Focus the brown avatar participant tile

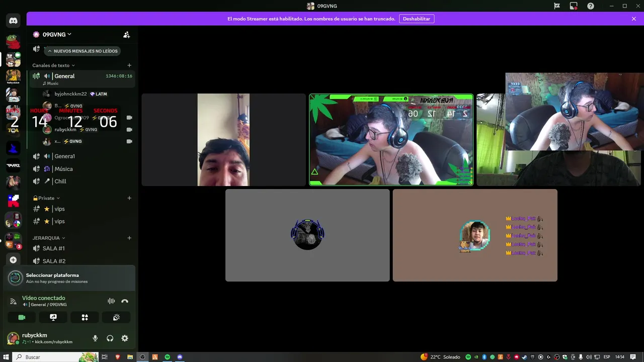pos(475,235)
